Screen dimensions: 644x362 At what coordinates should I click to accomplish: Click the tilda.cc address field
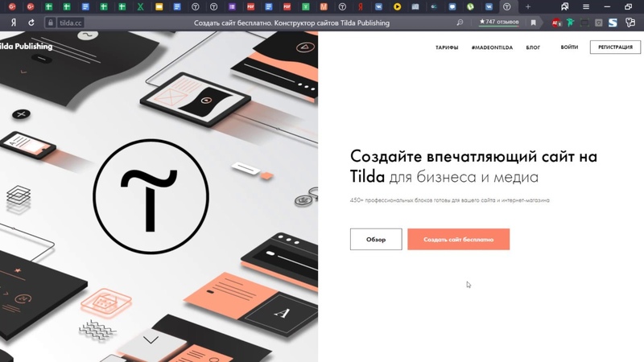pos(70,23)
